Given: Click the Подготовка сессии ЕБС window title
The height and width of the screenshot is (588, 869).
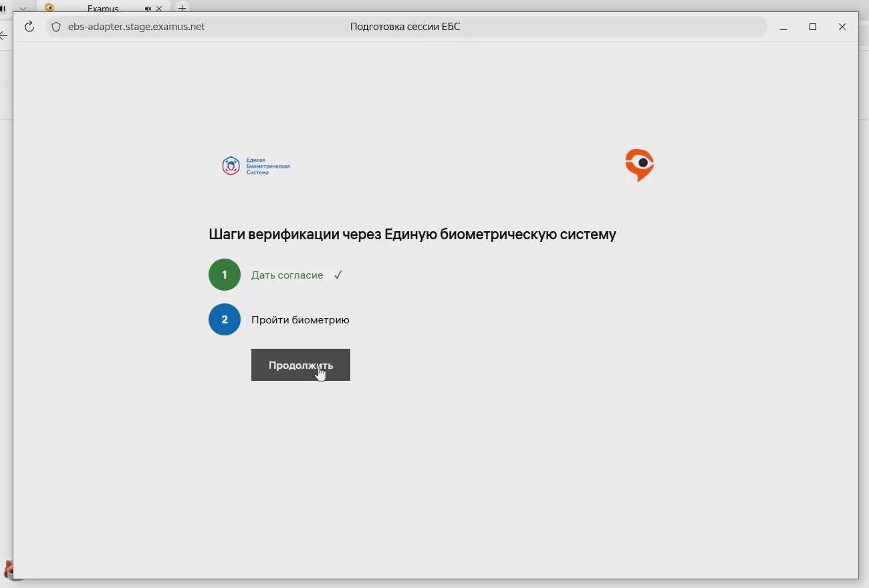Looking at the screenshot, I should 405,27.
